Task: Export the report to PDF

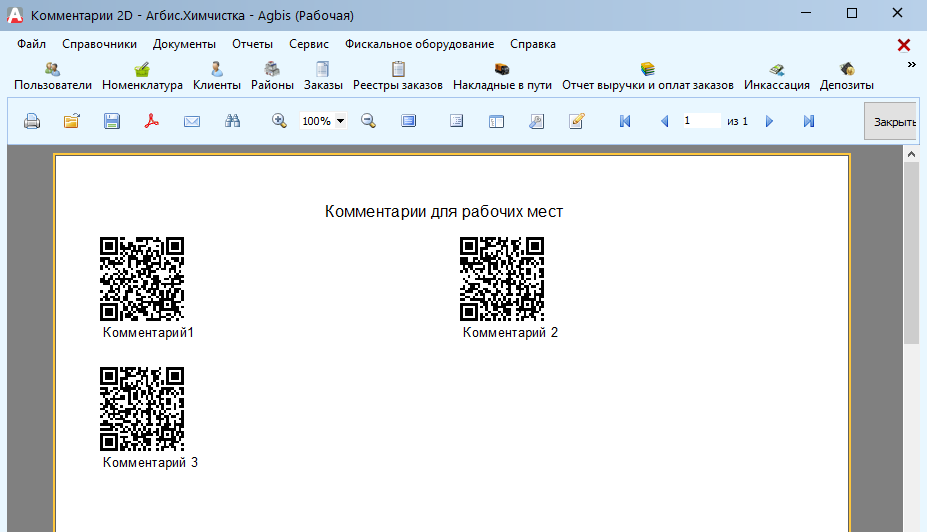Action: (x=152, y=121)
